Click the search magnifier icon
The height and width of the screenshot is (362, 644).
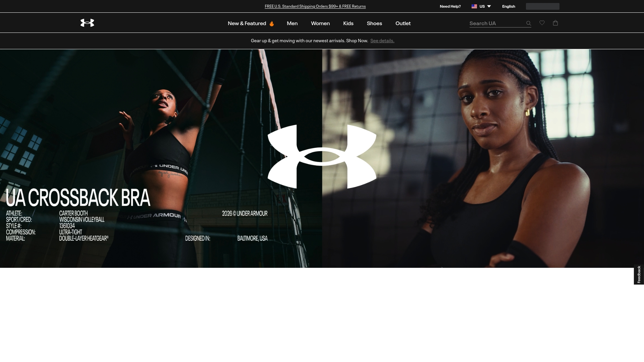tap(529, 23)
